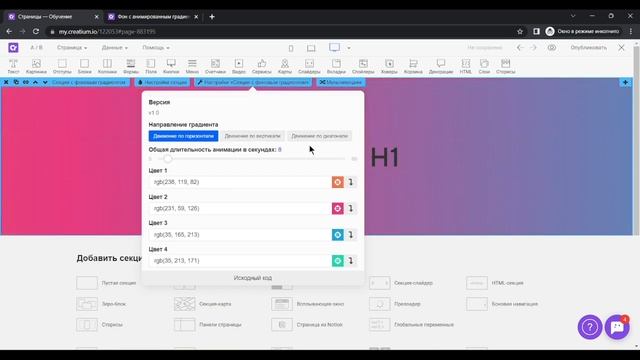Image resolution: width=640 pixels, height=360 pixels.
Task: Open the Настройки секции tab
Action: pos(162,82)
